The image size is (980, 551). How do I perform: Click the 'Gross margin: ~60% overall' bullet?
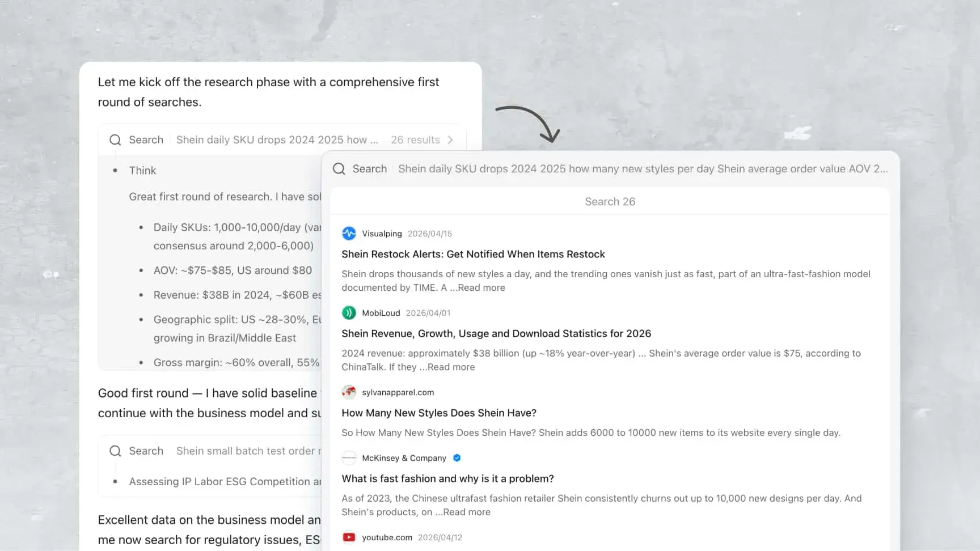tap(236, 363)
